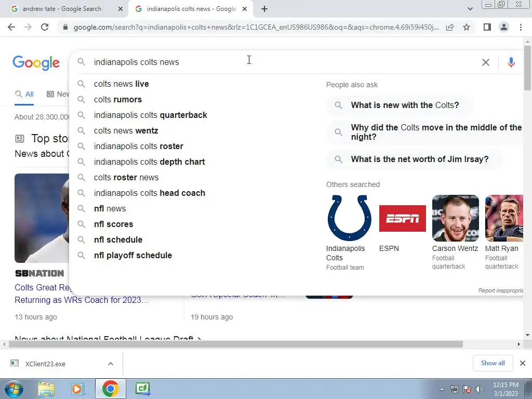
Task: View the site info lock icon
Action: pos(65,27)
